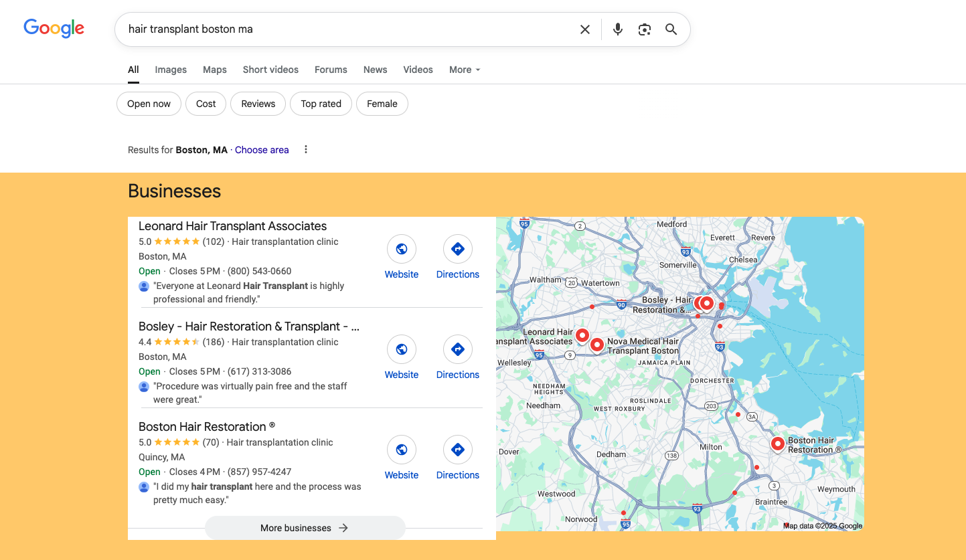Get directions to Leonard Hair Transplant Associates

click(x=458, y=249)
